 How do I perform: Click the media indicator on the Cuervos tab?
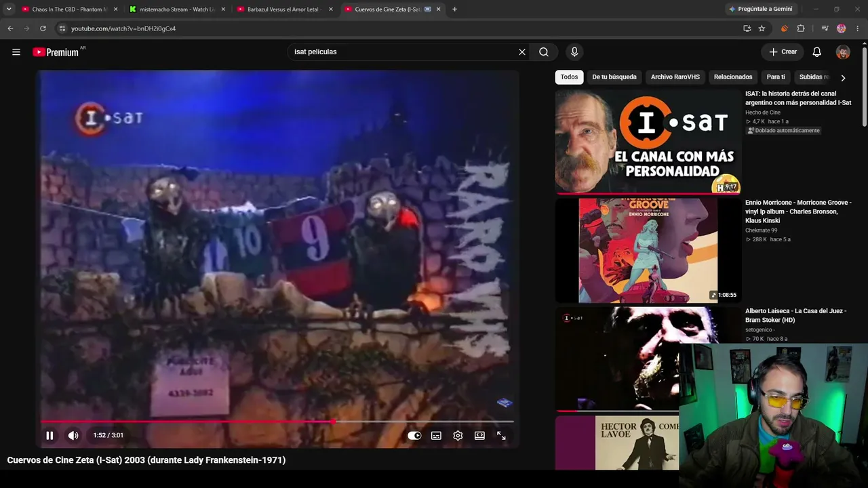[x=427, y=9]
